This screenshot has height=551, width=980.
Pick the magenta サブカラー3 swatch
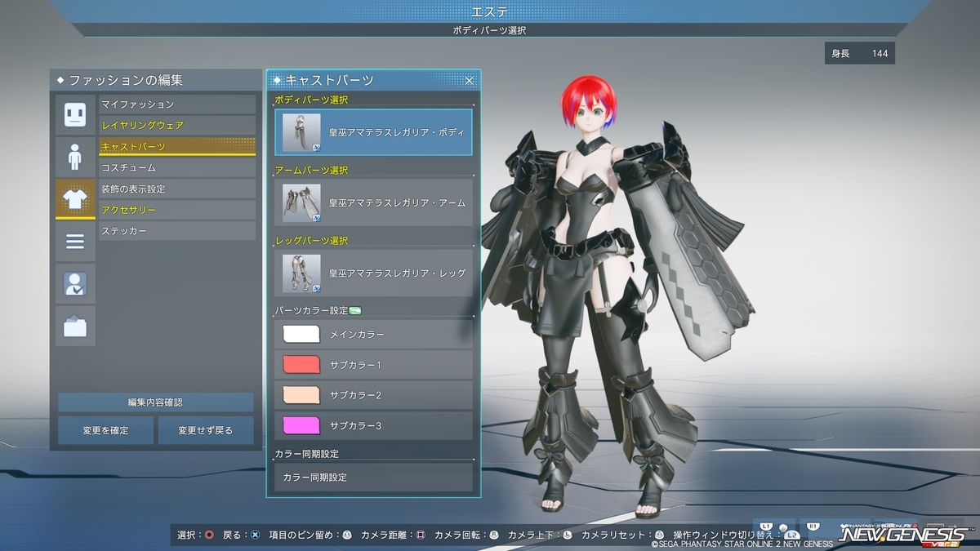click(301, 425)
